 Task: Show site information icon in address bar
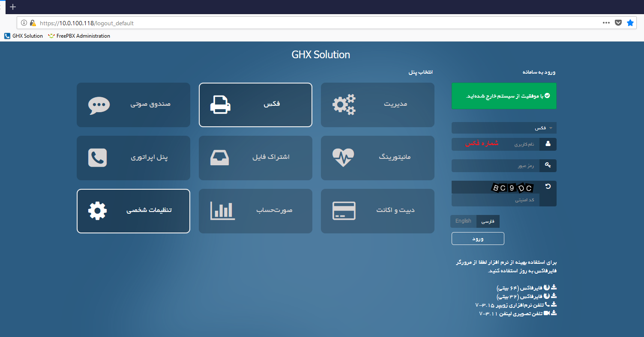[x=24, y=23]
